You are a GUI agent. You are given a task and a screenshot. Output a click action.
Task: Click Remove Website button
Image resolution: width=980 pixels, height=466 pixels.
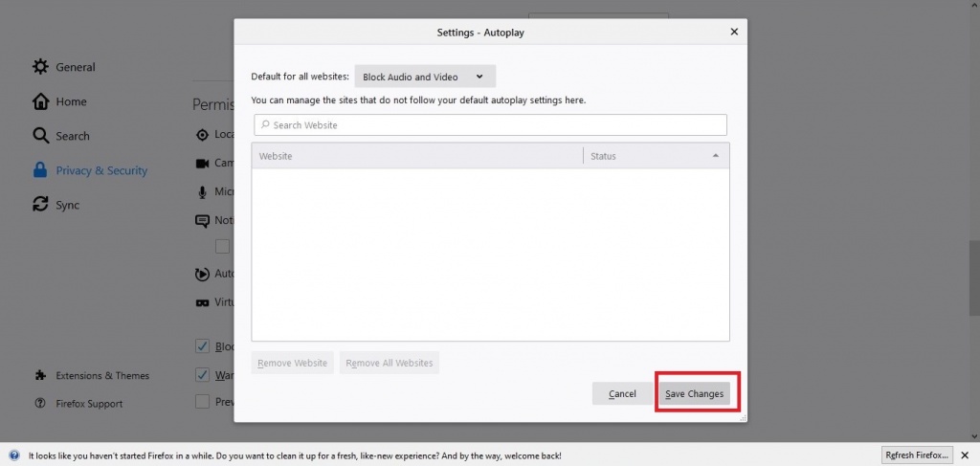pyautogui.click(x=293, y=363)
